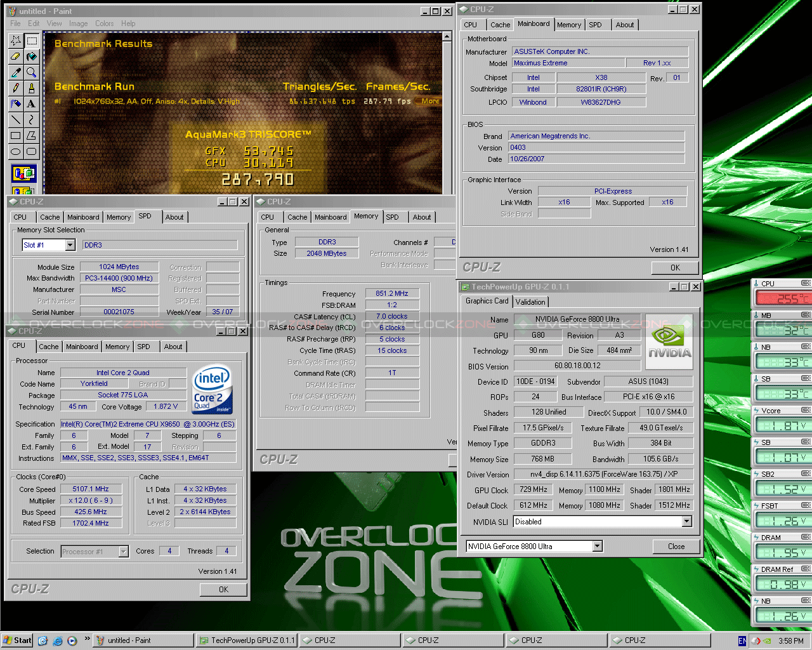Launch Internet Explorer from quick launch

[57, 640]
